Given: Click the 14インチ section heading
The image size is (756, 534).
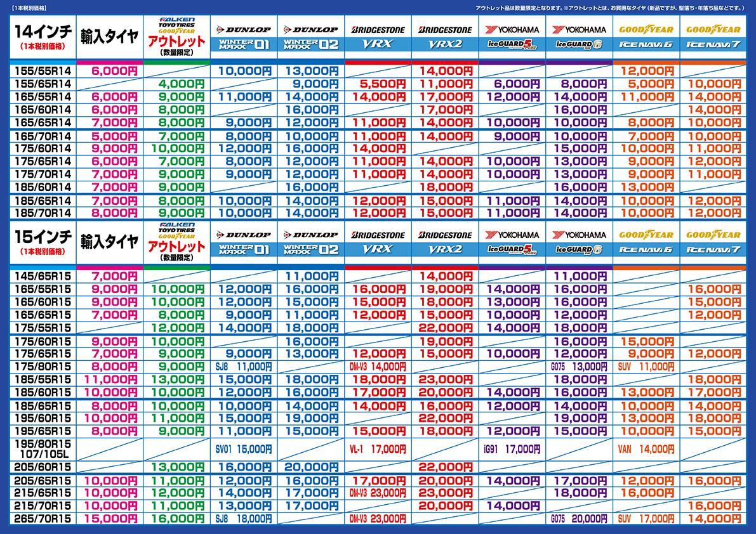Looking at the screenshot, I should click(43, 32).
